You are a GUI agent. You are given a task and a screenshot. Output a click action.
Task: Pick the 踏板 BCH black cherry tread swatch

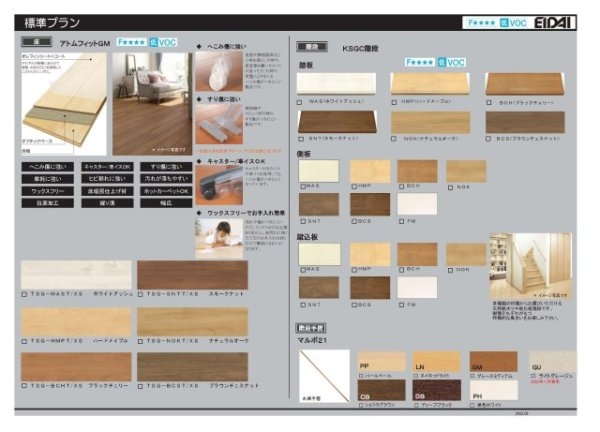point(525,84)
